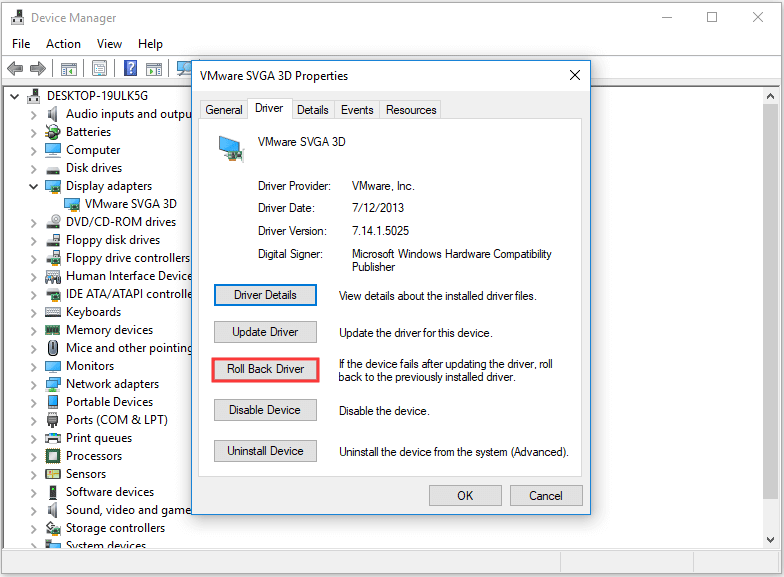Open the Action menu

[63, 44]
